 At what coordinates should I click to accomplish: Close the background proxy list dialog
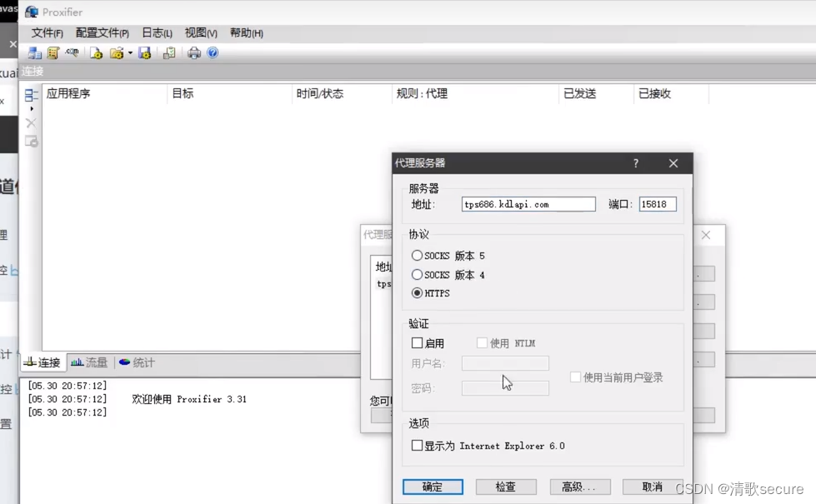pos(706,235)
